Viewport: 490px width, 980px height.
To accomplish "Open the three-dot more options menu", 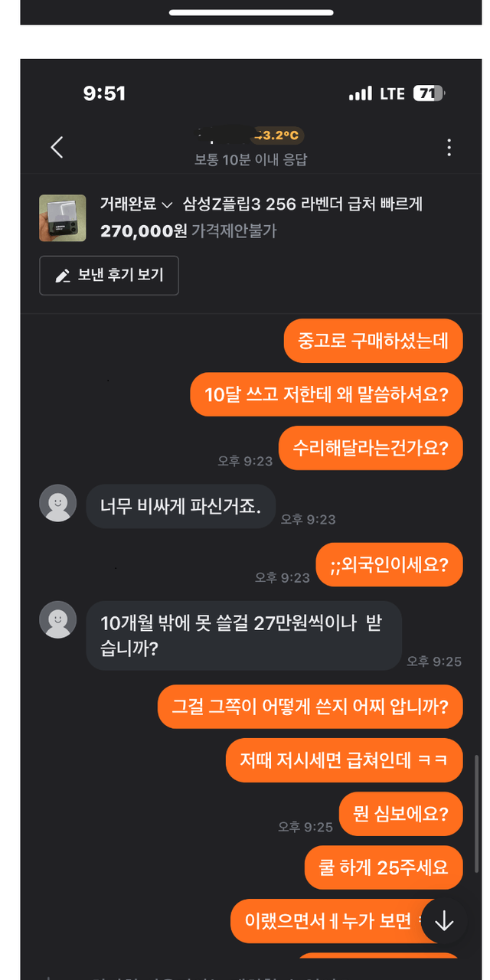I will (449, 147).
